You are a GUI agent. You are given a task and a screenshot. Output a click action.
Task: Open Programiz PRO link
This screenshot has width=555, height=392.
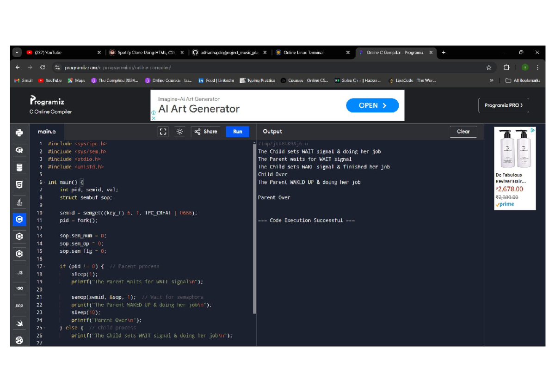tap(503, 105)
